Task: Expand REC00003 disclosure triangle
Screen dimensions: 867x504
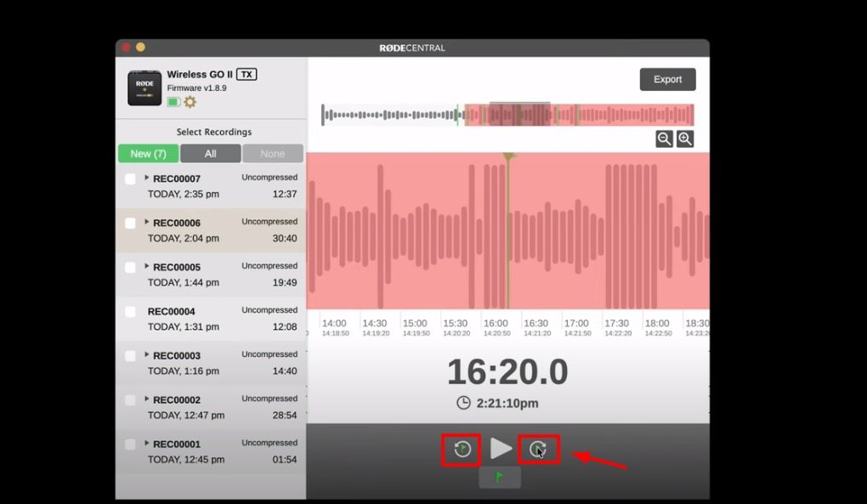Action: [146, 354]
